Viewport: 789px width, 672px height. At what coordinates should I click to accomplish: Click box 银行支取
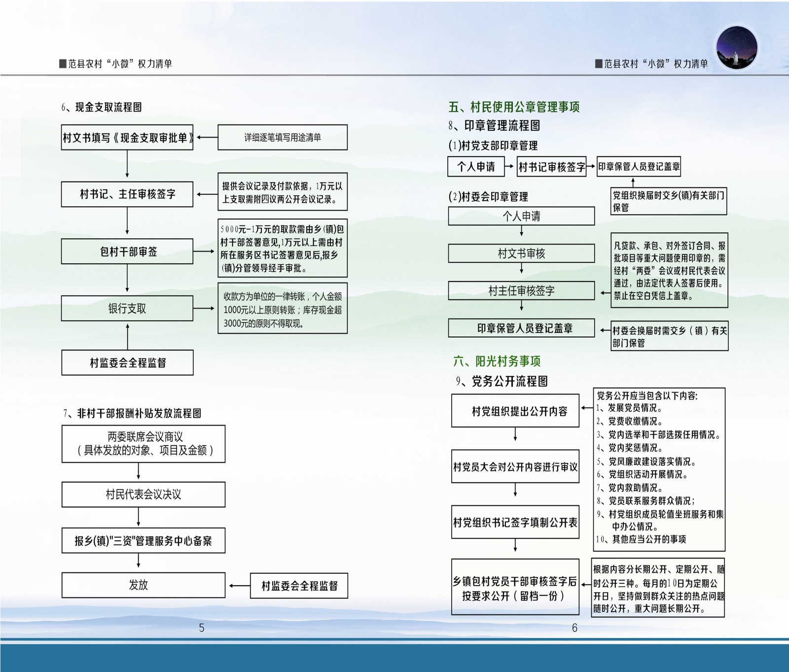click(127, 308)
